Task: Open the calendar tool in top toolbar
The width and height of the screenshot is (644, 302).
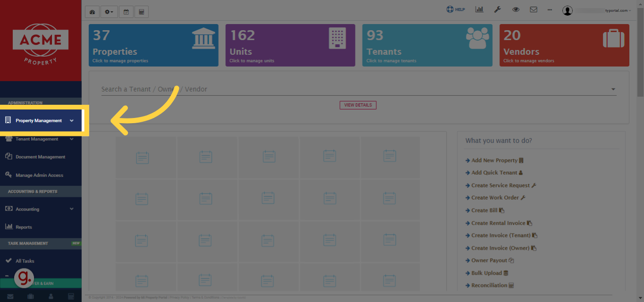Action: (126, 11)
